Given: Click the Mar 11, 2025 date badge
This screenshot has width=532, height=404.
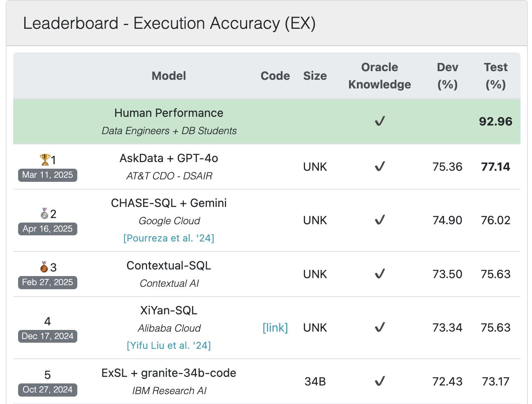Looking at the screenshot, I should coord(48,175).
